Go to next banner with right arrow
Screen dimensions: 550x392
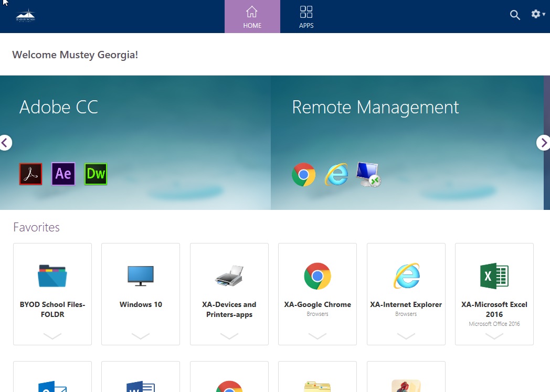point(543,143)
